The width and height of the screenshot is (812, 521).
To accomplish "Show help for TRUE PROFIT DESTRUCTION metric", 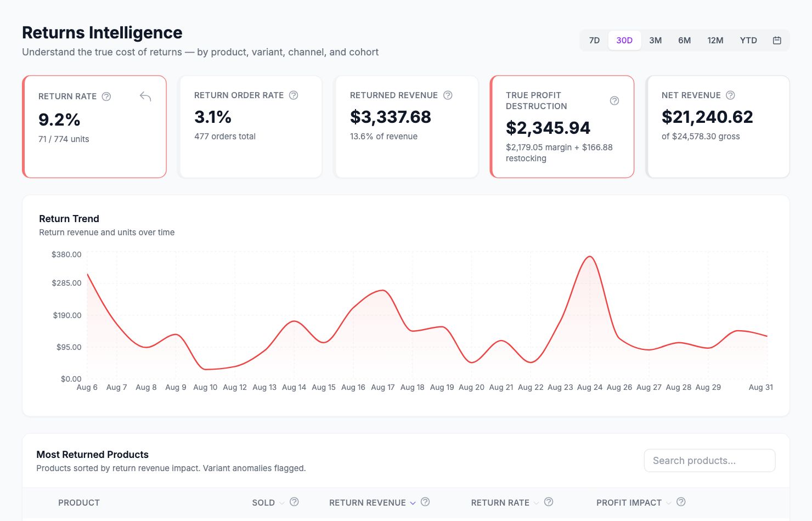I will click(x=614, y=100).
